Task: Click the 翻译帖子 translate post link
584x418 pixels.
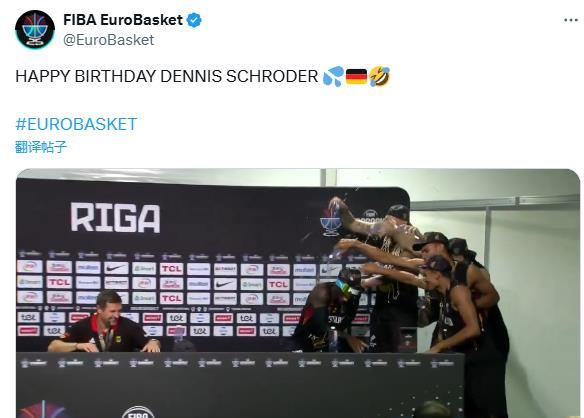Action: [x=41, y=147]
